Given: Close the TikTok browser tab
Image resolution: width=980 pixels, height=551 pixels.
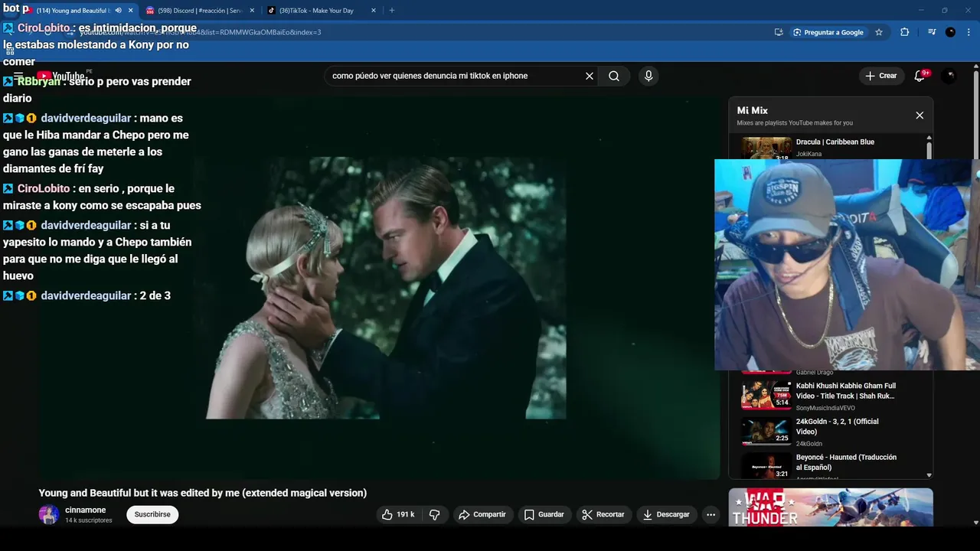Looking at the screenshot, I should click(x=374, y=11).
